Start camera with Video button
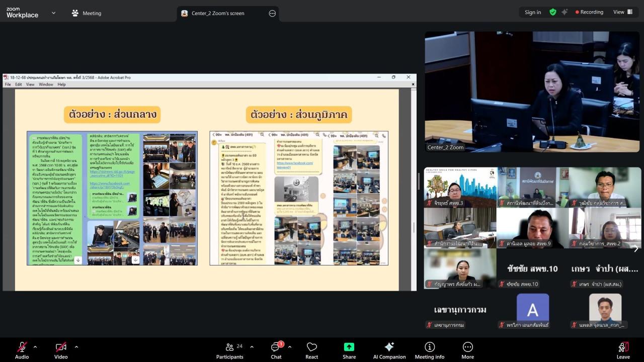This screenshot has width=644, height=362. pyautogui.click(x=61, y=350)
